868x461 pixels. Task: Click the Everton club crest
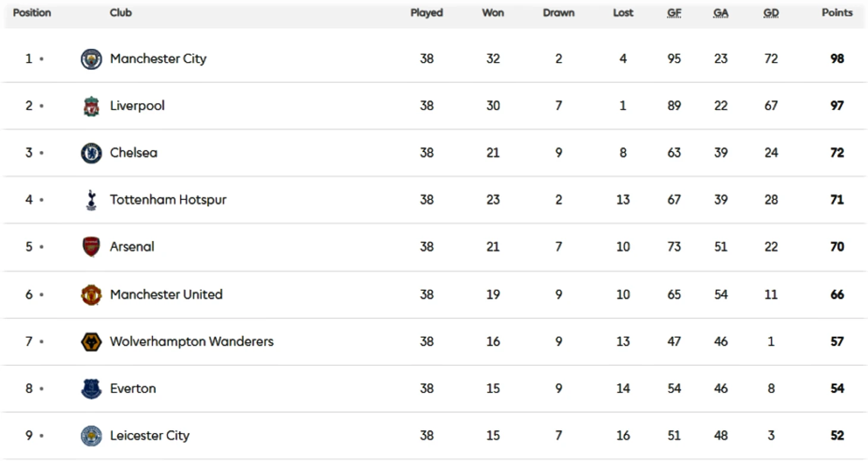click(91, 388)
